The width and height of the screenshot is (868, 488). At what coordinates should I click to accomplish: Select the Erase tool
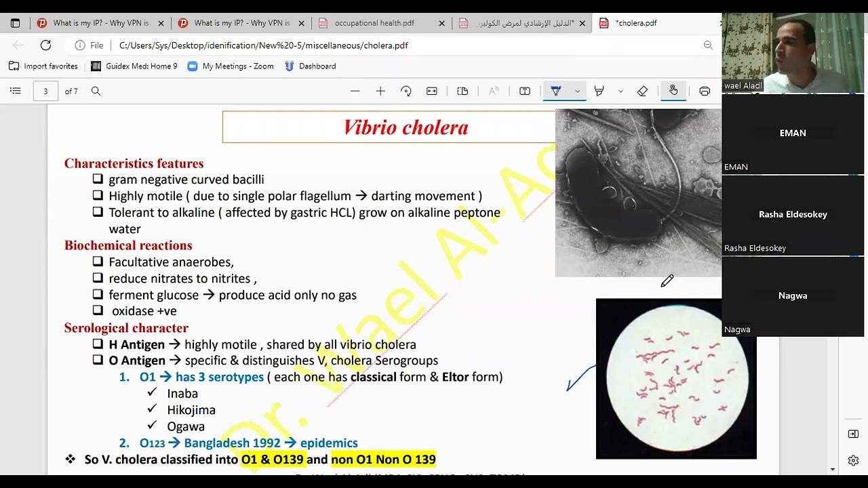tap(643, 91)
